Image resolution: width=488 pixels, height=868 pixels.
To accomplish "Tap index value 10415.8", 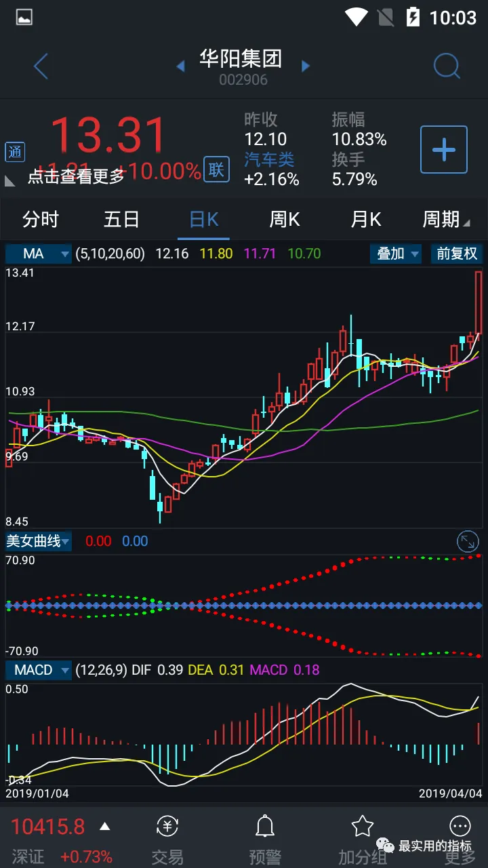I will [48, 827].
